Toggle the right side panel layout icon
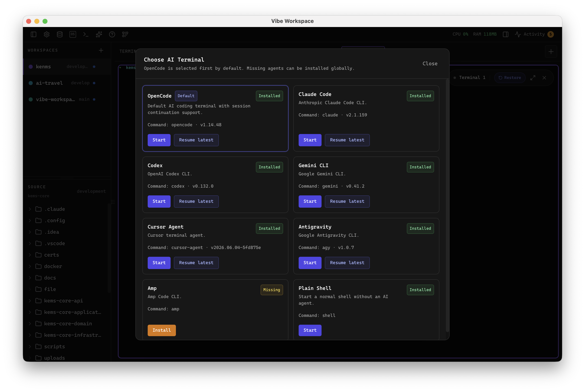Viewport: 585px width, 392px height. 505,34
